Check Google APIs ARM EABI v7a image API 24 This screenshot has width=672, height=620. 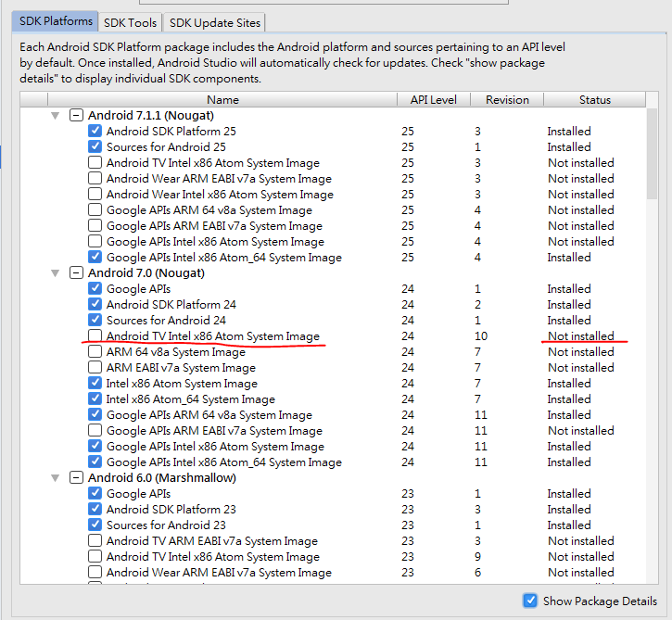point(95,430)
